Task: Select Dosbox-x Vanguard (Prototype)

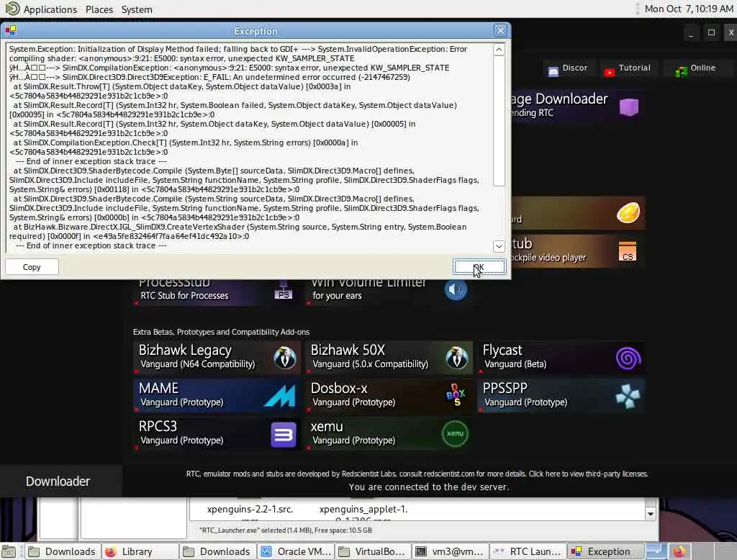Action: coord(389,396)
